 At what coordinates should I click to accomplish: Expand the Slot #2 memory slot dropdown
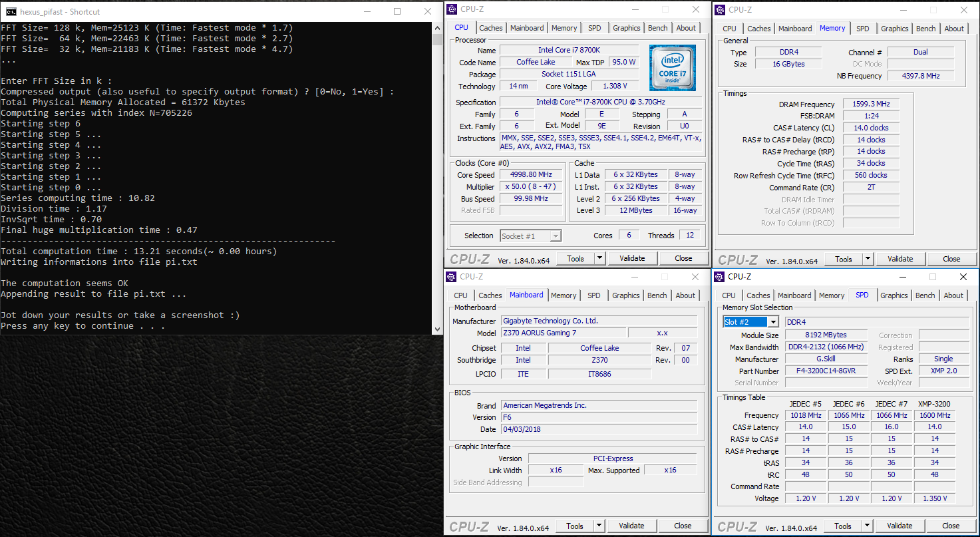[x=772, y=322]
